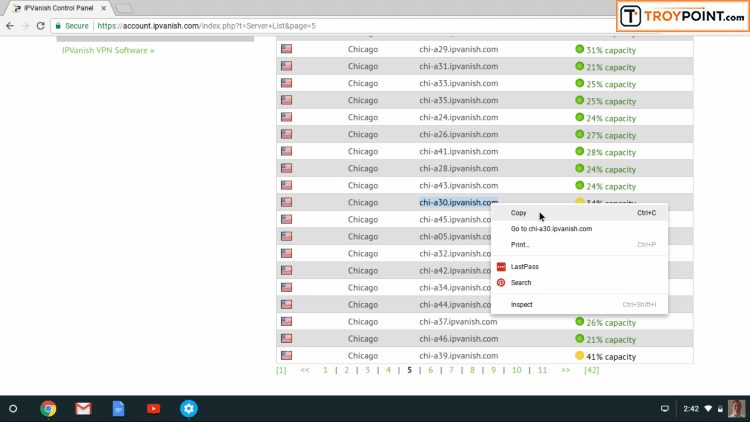Click chi-a39.ipvanish.com hostname
This screenshot has height=422, width=750.
(x=459, y=356)
